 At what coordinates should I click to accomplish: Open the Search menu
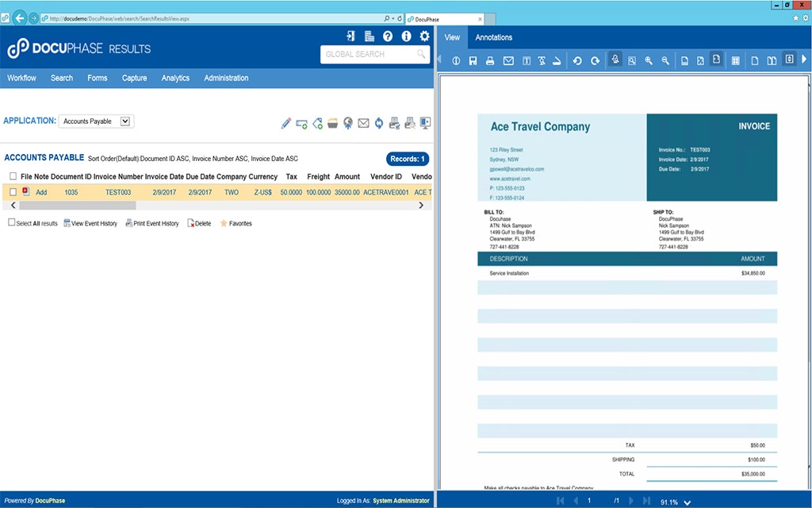[62, 78]
